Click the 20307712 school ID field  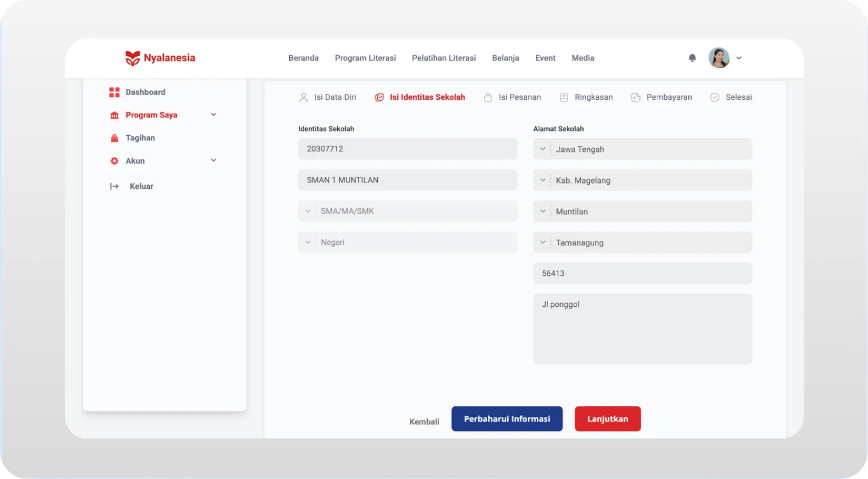click(x=408, y=149)
